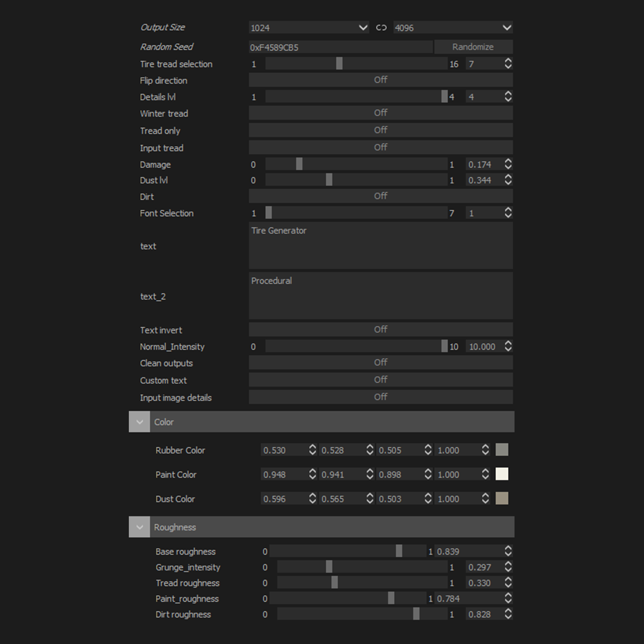Click the Dust lvl value field 0.344
644x644 pixels.
point(485,180)
